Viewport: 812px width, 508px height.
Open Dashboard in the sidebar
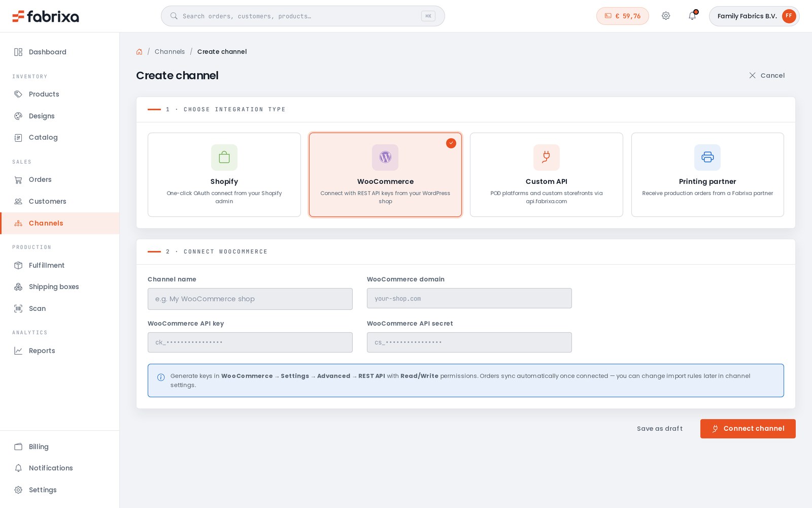[x=60, y=52]
